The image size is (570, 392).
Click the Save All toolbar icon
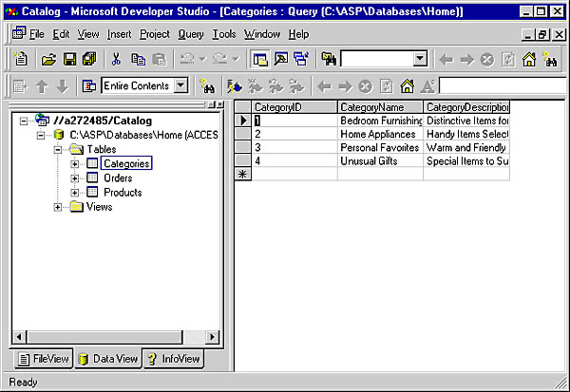(x=88, y=59)
